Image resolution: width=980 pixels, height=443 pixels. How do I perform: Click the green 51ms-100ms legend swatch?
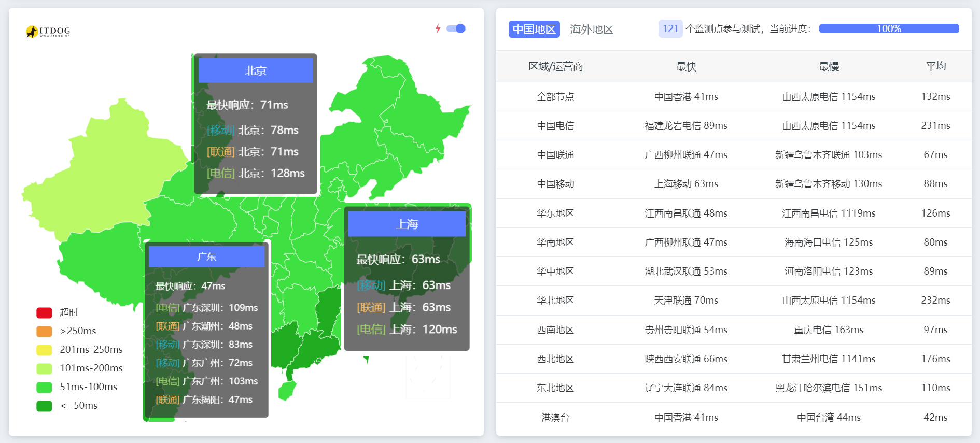click(44, 387)
